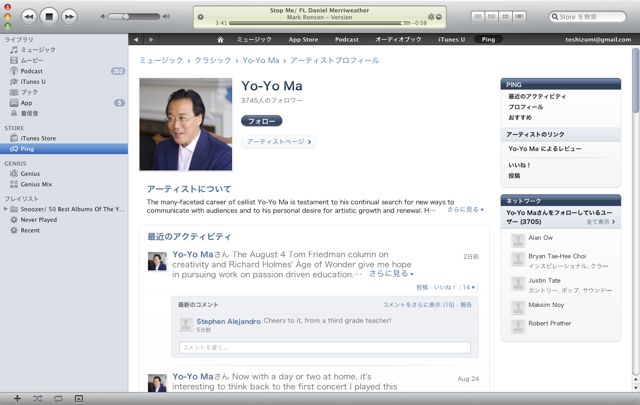Show all followers 全て表示 link
Viewport: 640px width, 405px height.
pos(600,222)
